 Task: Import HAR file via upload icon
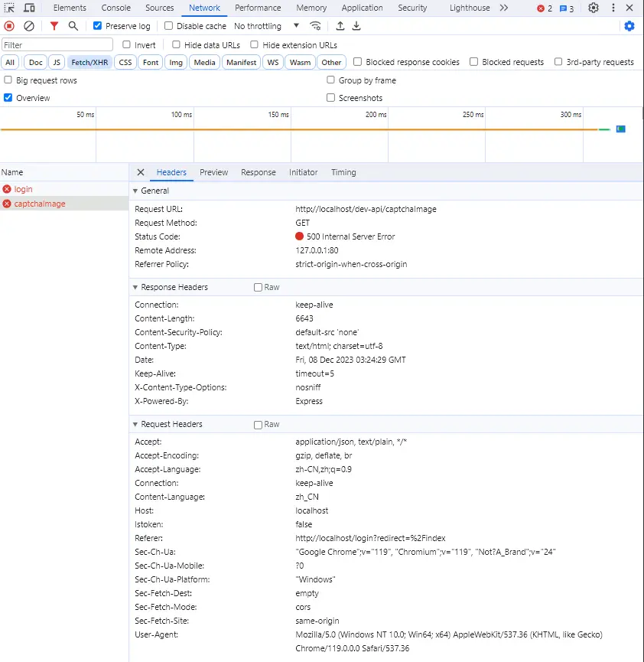click(x=340, y=25)
